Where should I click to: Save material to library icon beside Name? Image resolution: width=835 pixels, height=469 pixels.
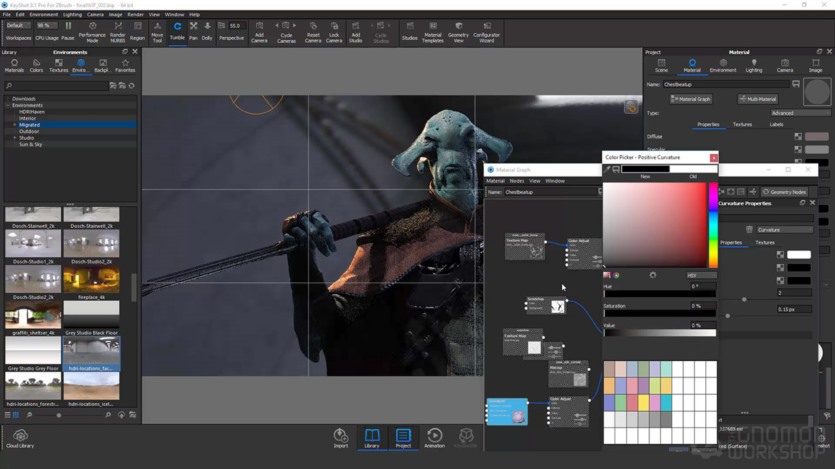click(796, 84)
